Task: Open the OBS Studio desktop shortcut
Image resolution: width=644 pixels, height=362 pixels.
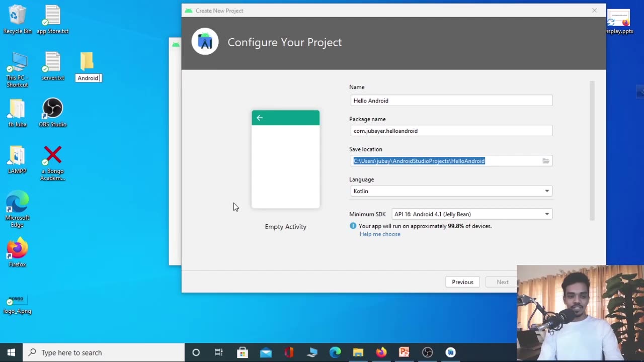Action: pyautogui.click(x=52, y=113)
